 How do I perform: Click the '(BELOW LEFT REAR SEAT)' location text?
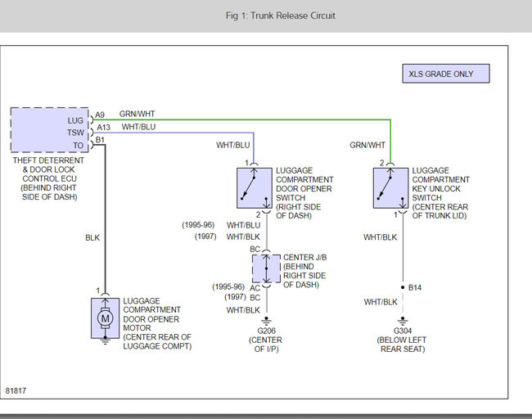402,345
